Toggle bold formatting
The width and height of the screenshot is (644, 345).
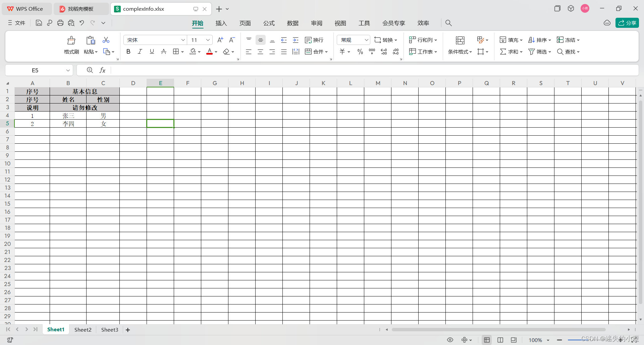tap(128, 52)
